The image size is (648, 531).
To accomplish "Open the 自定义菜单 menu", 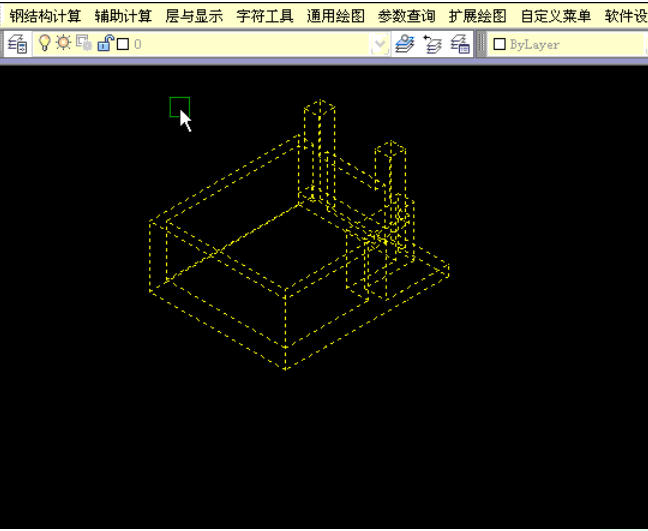I will (555, 16).
